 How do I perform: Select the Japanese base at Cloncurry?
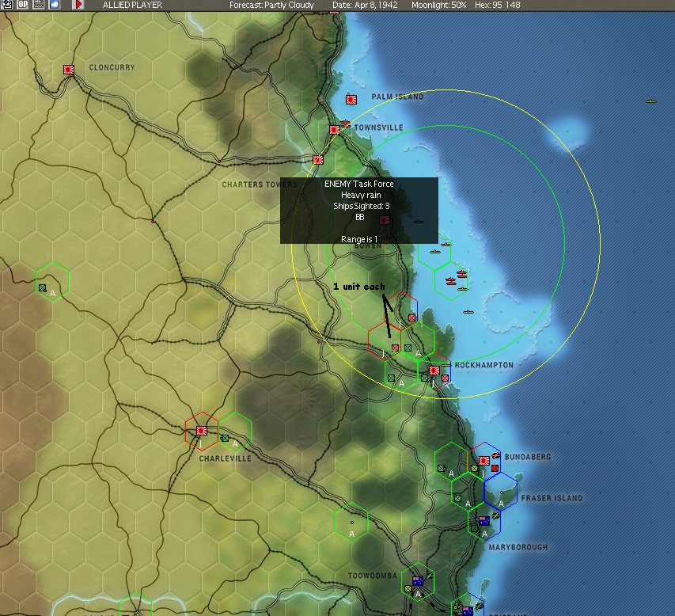(x=68, y=70)
